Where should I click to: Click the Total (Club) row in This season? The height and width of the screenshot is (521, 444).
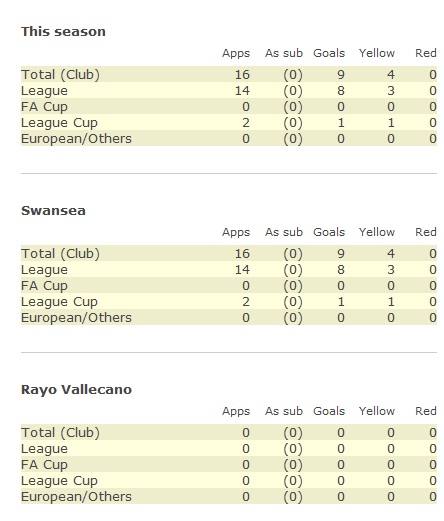click(229, 74)
